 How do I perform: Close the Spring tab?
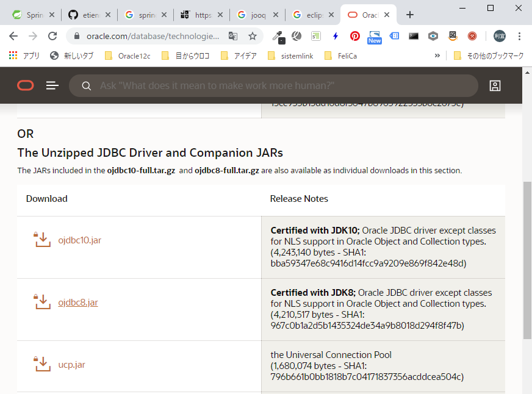click(52, 15)
